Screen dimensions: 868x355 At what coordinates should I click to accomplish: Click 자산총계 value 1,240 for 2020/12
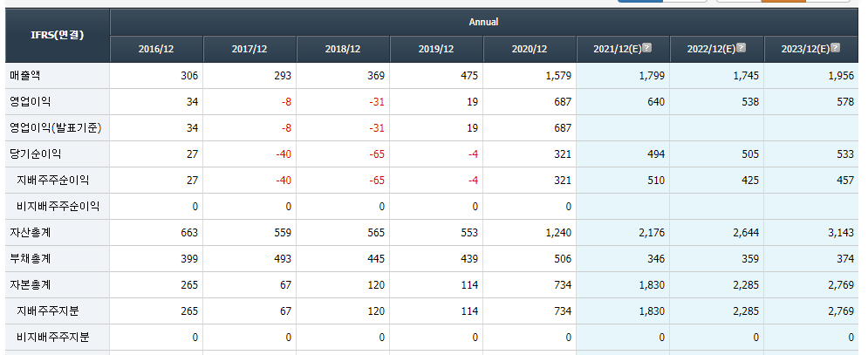[x=558, y=233]
